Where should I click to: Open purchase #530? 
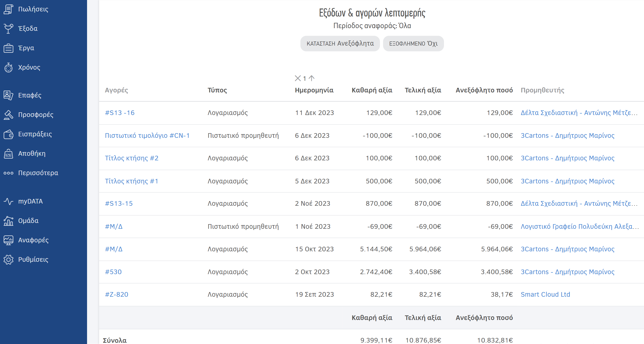pos(113,272)
